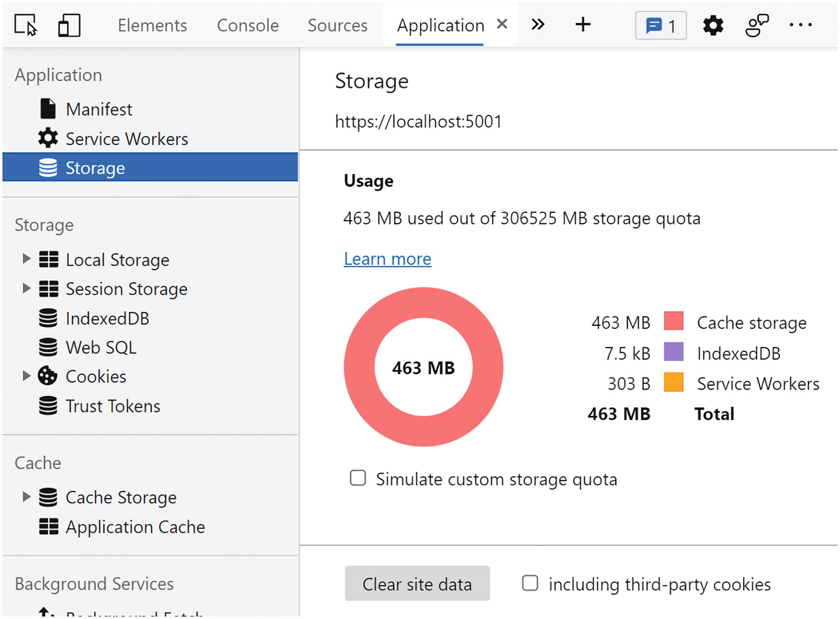Screen dimensions: 840x619
Task: Expand the Local Storage tree
Action: [26, 259]
